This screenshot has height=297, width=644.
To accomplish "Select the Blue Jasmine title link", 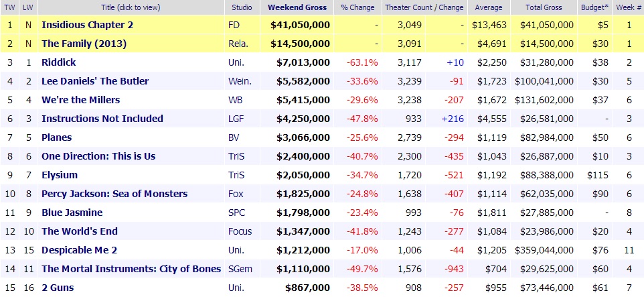I will pos(72,213).
